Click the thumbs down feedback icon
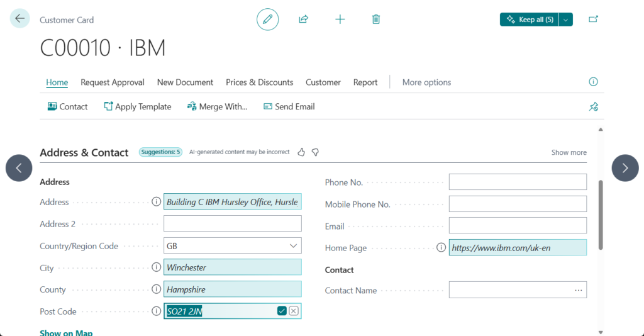 tap(316, 152)
